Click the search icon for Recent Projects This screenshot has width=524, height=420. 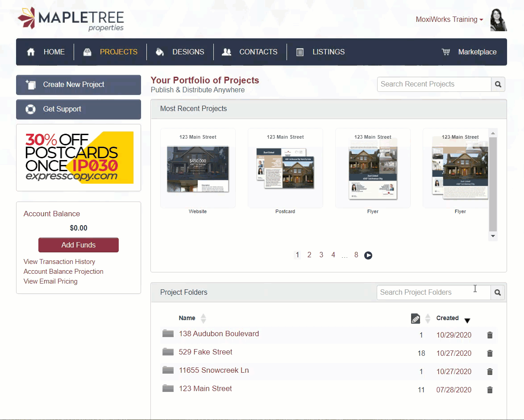498,84
